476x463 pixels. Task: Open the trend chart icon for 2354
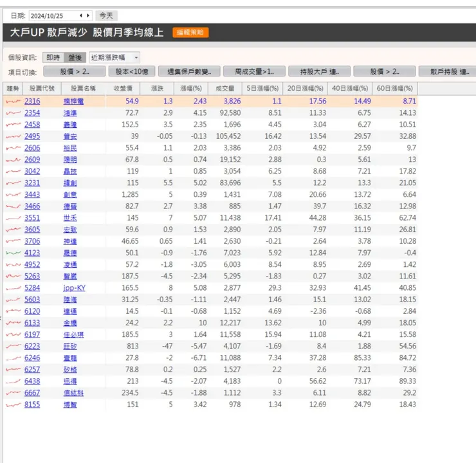pos(14,113)
